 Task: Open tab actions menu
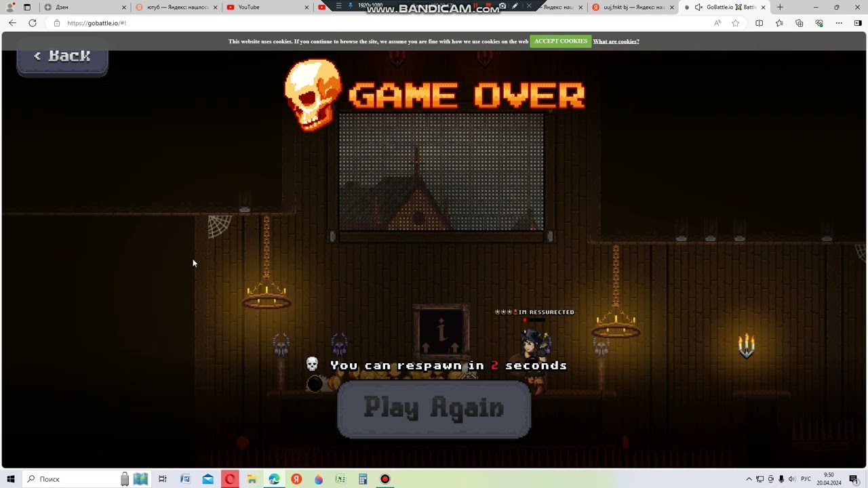[27, 7]
